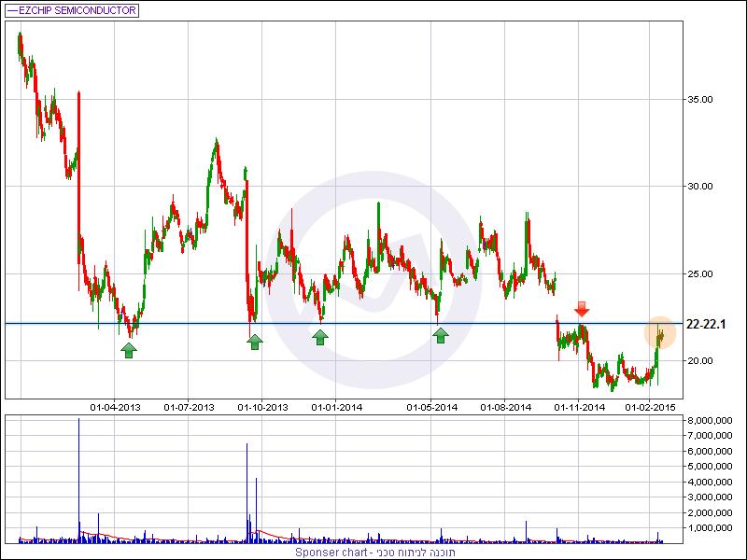Click the 3,000,000 volume axis label
This screenshot has width=747, height=560.
(x=710, y=497)
